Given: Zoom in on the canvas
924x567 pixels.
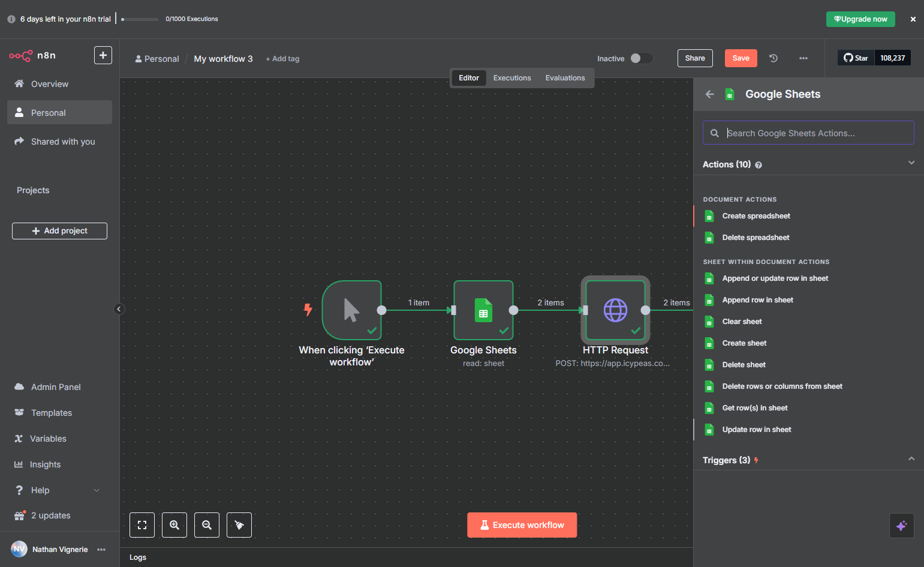Looking at the screenshot, I should 174,525.
